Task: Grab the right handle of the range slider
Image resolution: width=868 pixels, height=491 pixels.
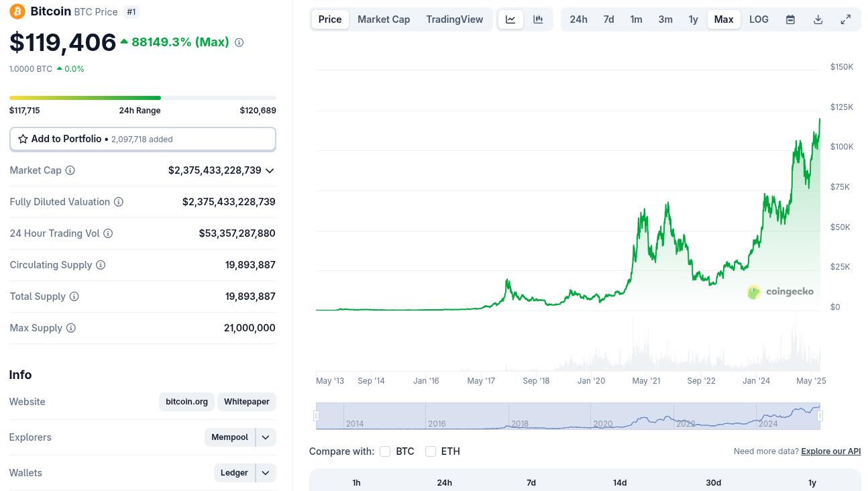Action: [x=820, y=416]
